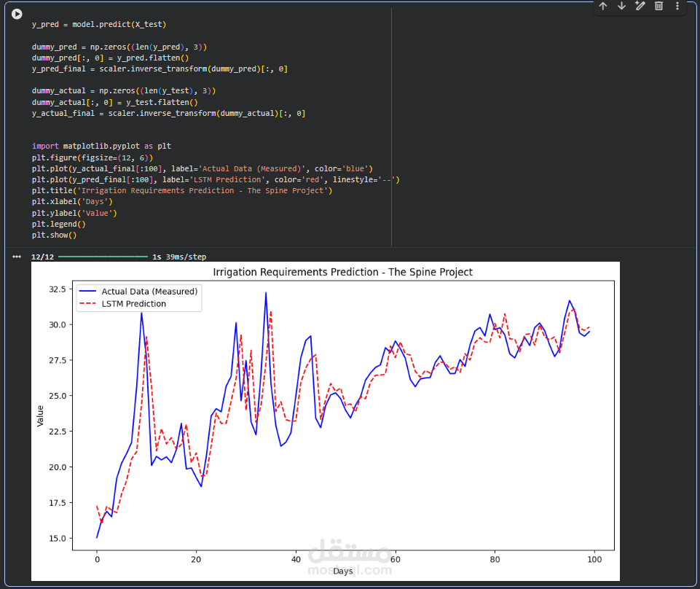Click line 'plt.show()'

coord(54,235)
